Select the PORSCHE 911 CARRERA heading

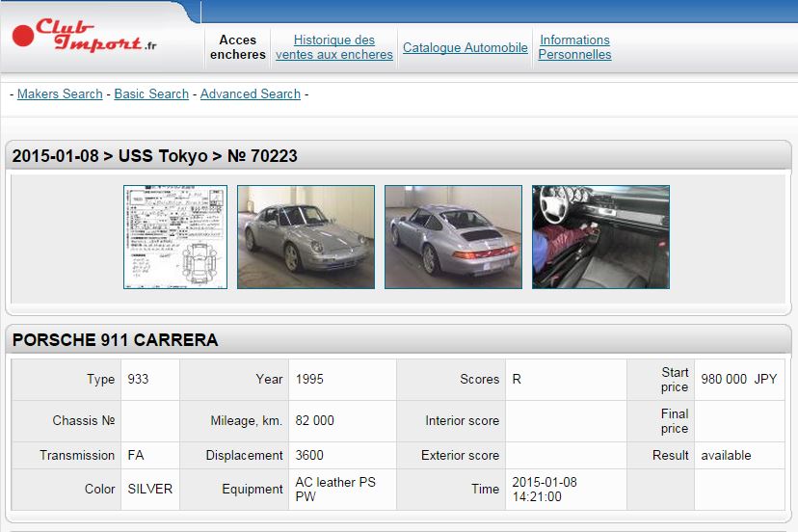(116, 340)
